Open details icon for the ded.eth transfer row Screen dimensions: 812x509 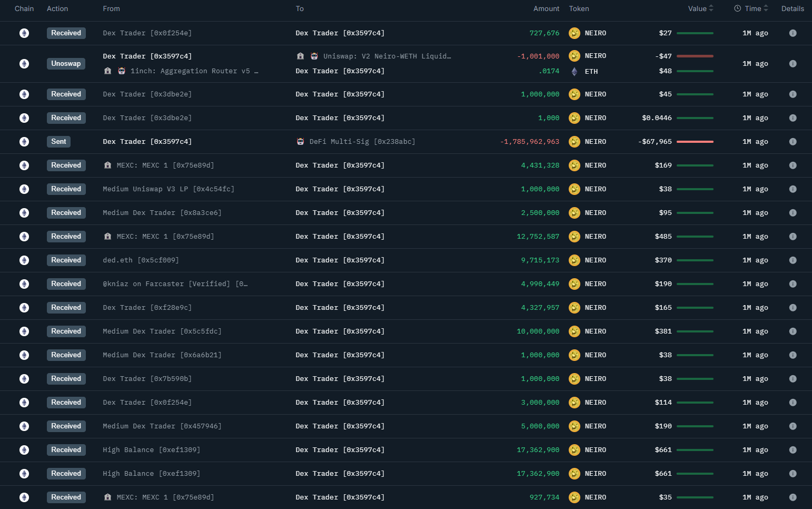pyautogui.click(x=793, y=260)
